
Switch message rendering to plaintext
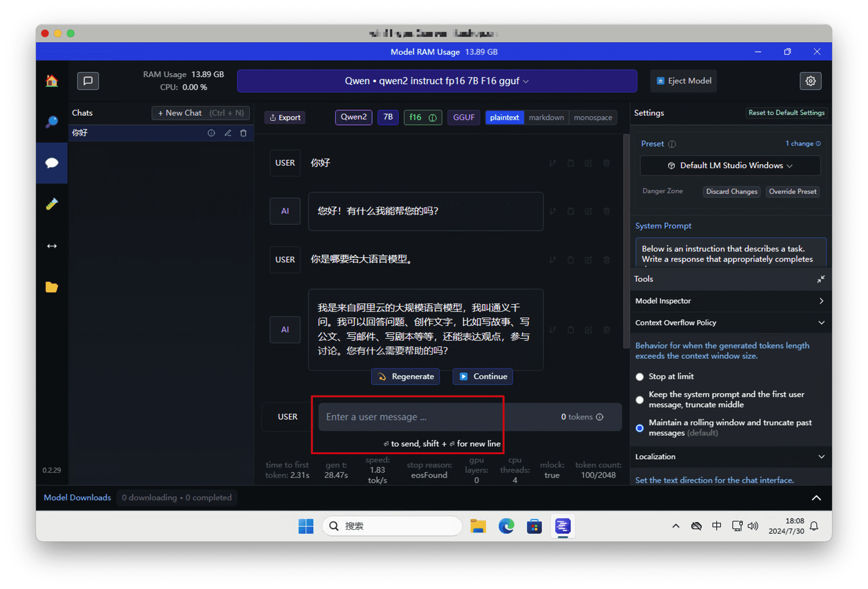504,118
